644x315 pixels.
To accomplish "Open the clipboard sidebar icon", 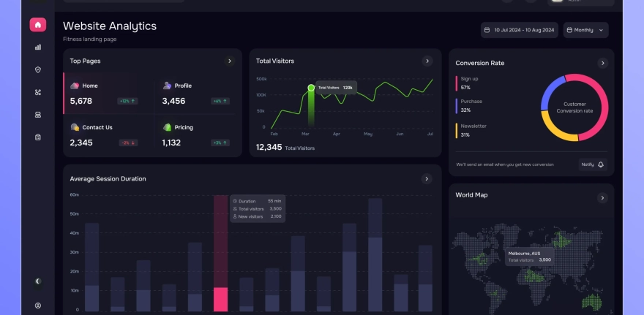I will coord(38,137).
